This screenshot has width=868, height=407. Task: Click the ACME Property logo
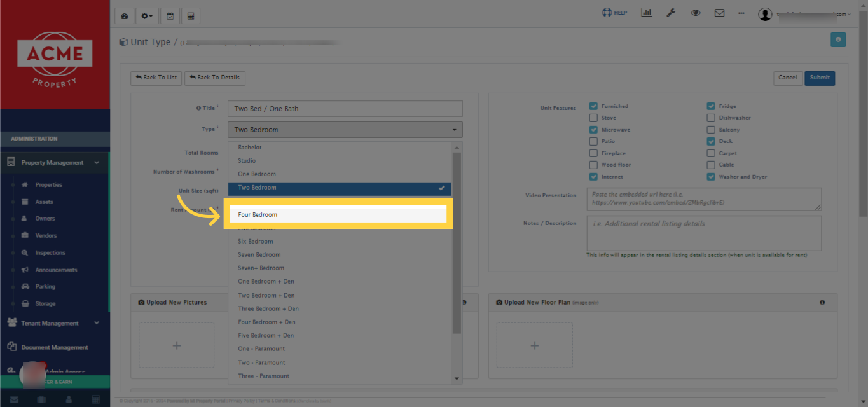pos(55,59)
